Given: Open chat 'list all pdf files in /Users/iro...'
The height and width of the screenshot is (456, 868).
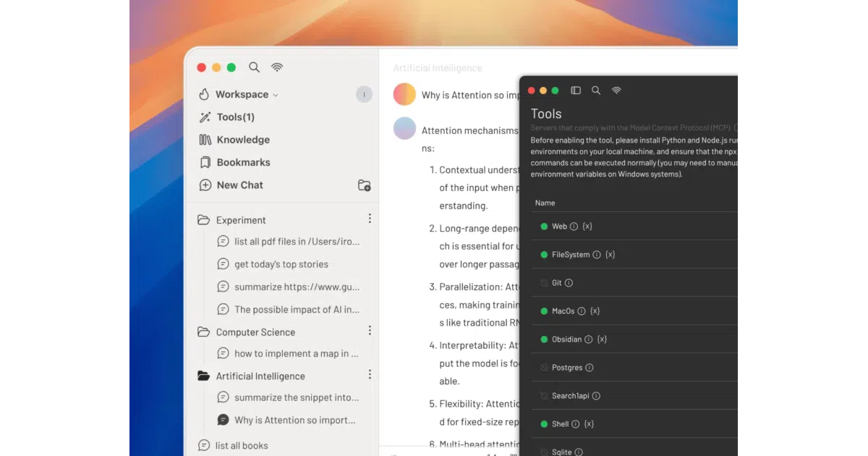Looking at the screenshot, I should click(288, 242).
